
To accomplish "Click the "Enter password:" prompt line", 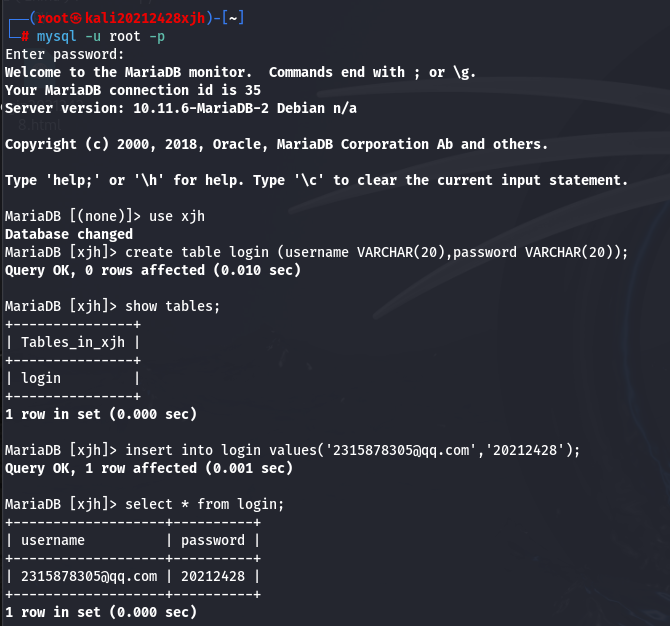I will coord(65,54).
